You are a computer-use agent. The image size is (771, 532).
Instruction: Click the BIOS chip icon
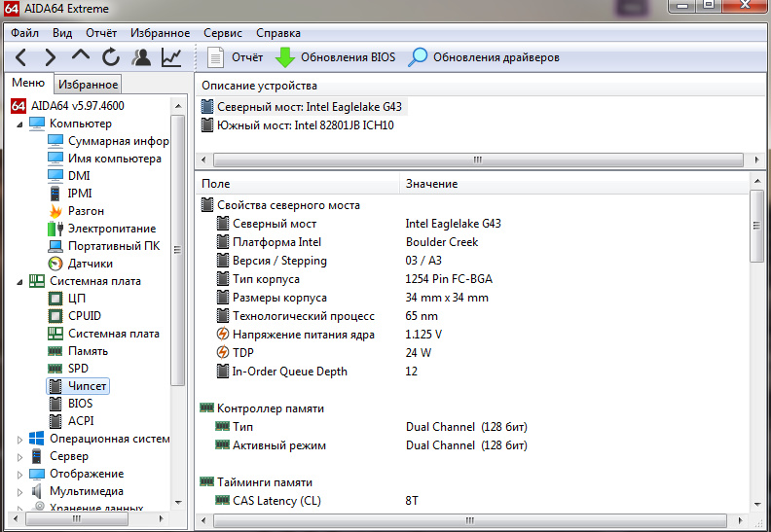(55, 404)
